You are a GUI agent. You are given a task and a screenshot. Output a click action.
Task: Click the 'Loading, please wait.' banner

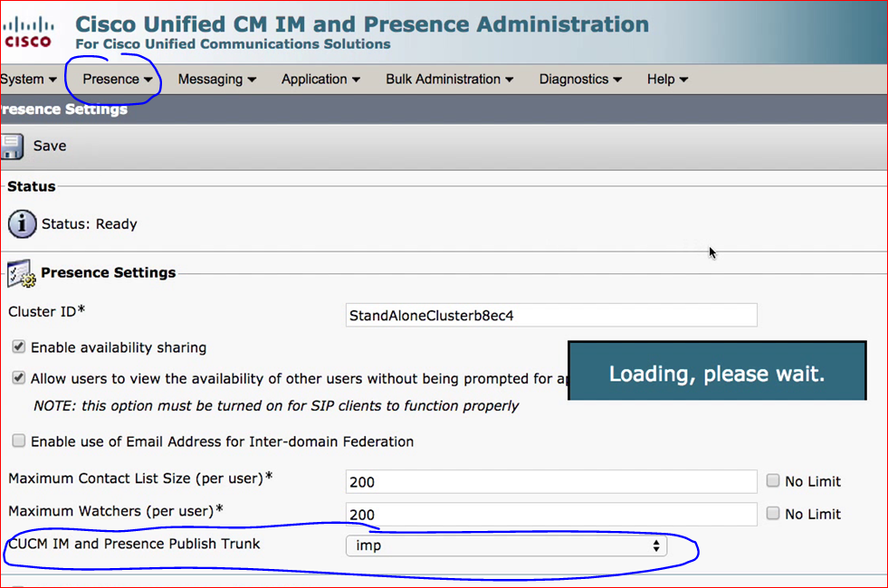click(x=717, y=371)
